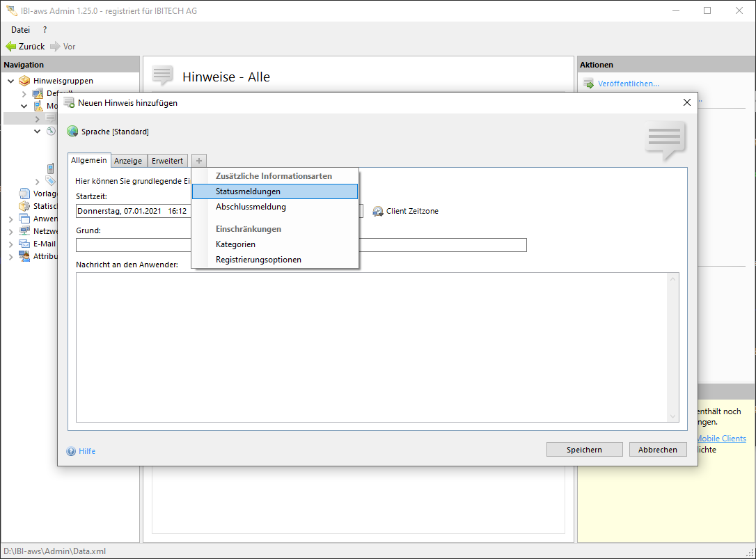This screenshot has height=559, width=756.
Task: Click the Sprache globe icon
Action: (72, 132)
